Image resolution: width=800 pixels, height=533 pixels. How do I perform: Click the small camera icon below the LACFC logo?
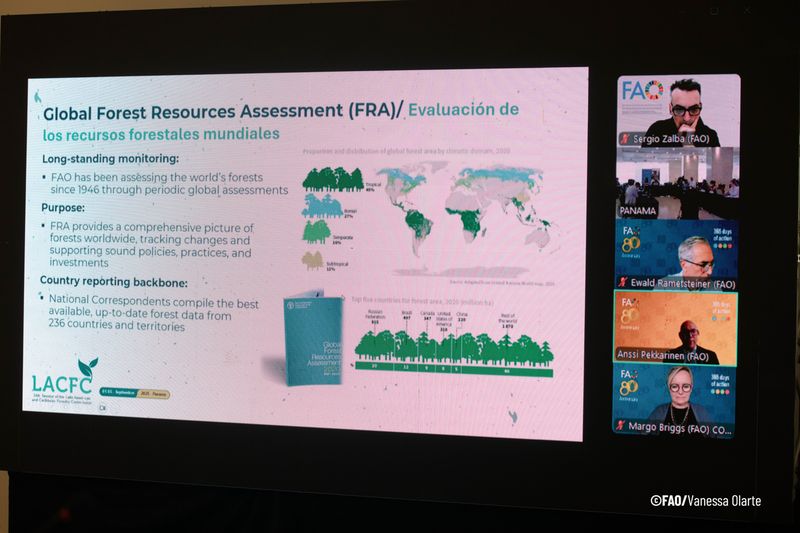pyautogui.click(x=103, y=408)
